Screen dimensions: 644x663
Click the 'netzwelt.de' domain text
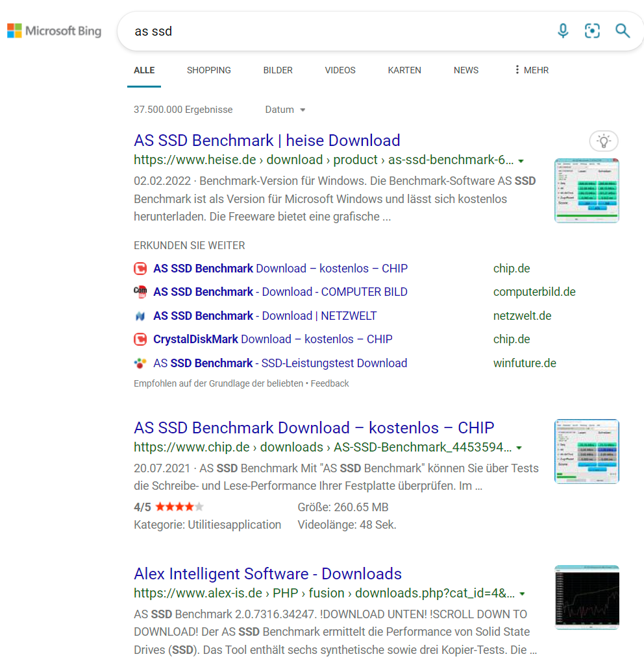522,316
